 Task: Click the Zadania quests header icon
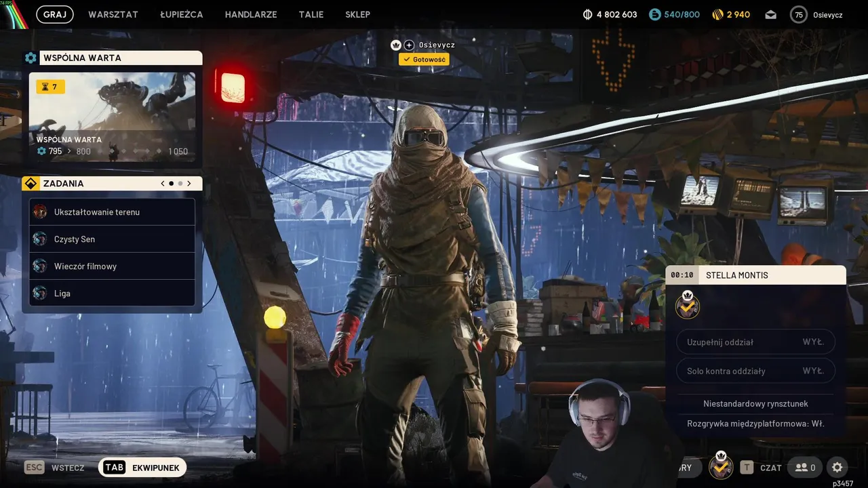(x=31, y=184)
